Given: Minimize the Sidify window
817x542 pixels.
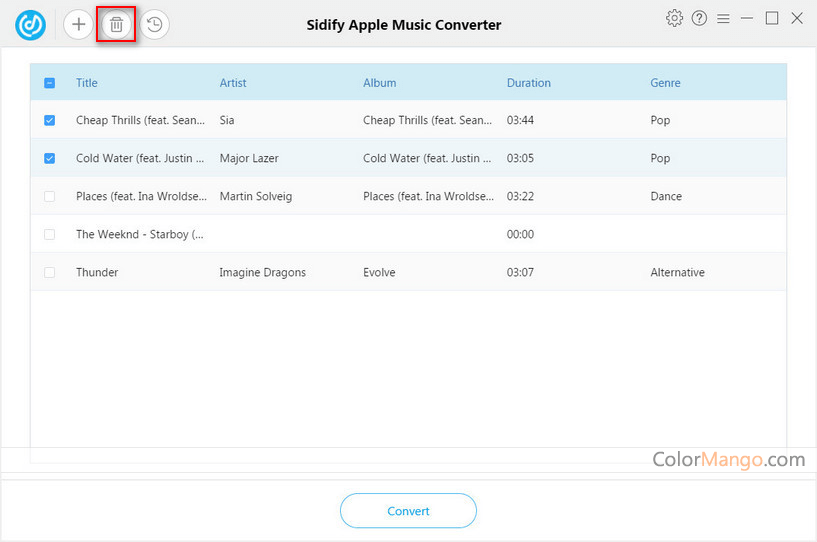Looking at the screenshot, I should pyautogui.click(x=747, y=18).
